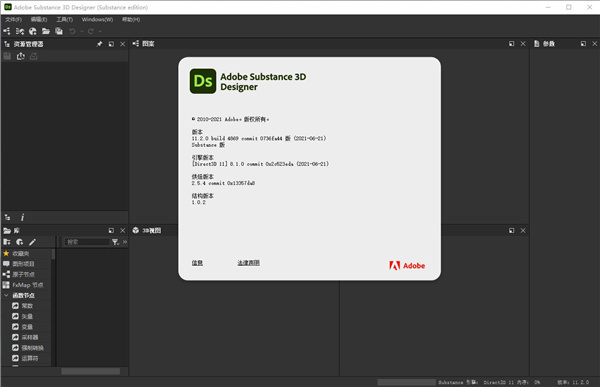Click the save icon in Explorer toolbar
The image size is (600, 387).
click(x=7, y=56)
